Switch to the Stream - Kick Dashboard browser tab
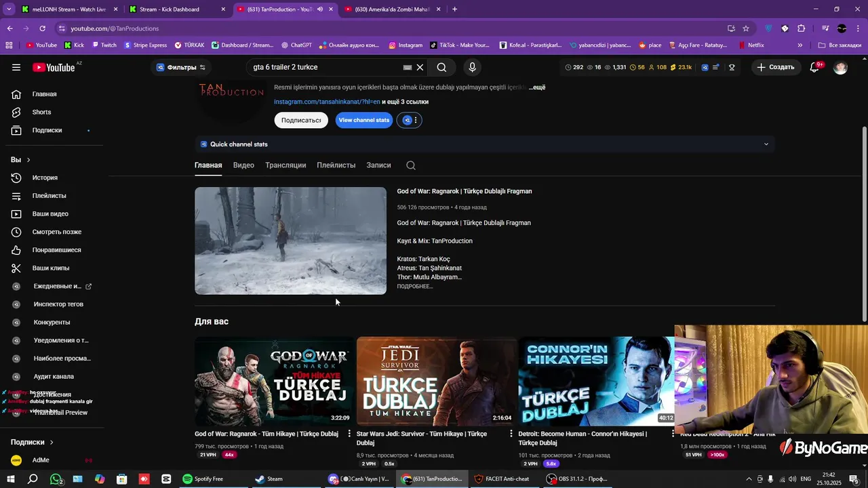 coord(176,9)
